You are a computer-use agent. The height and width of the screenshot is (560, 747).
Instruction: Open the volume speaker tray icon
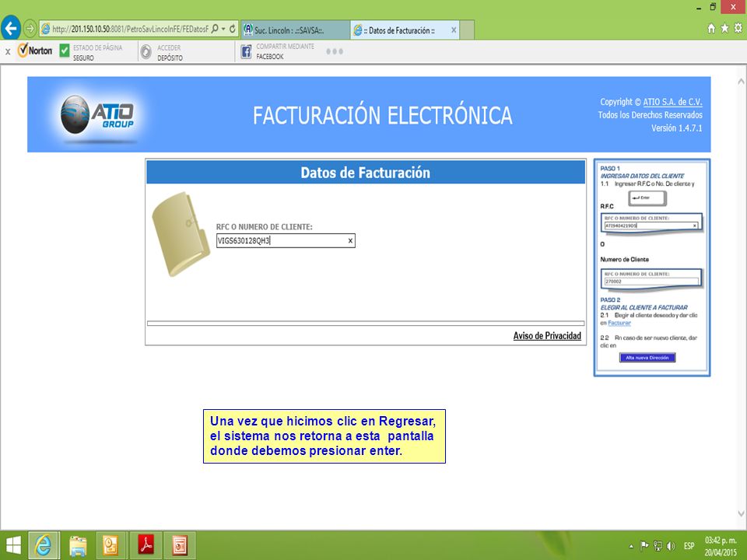(671, 546)
